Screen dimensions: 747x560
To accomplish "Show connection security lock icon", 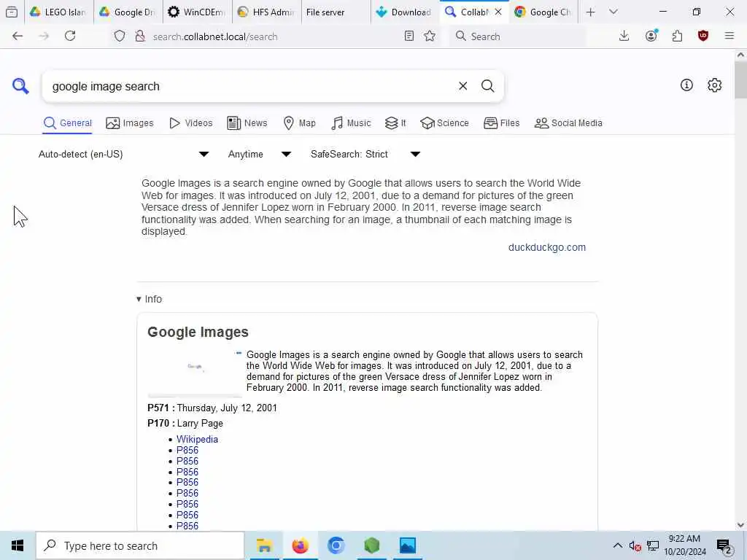I will click(x=139, y=36).
